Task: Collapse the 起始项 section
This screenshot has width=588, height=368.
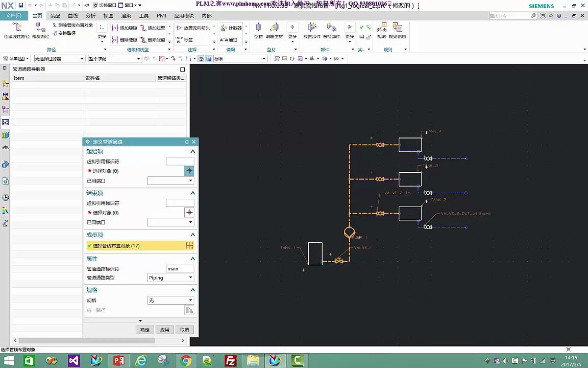Action: 193,151
